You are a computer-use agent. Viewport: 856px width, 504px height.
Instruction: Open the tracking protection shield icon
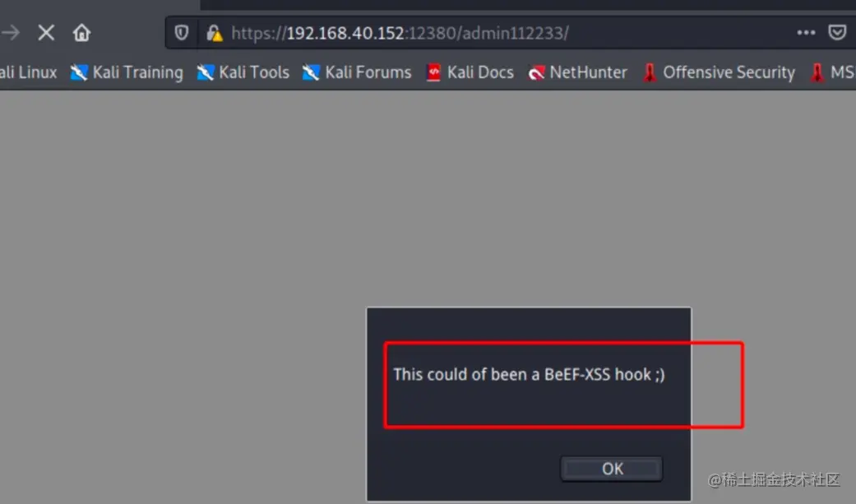(181, 33)
